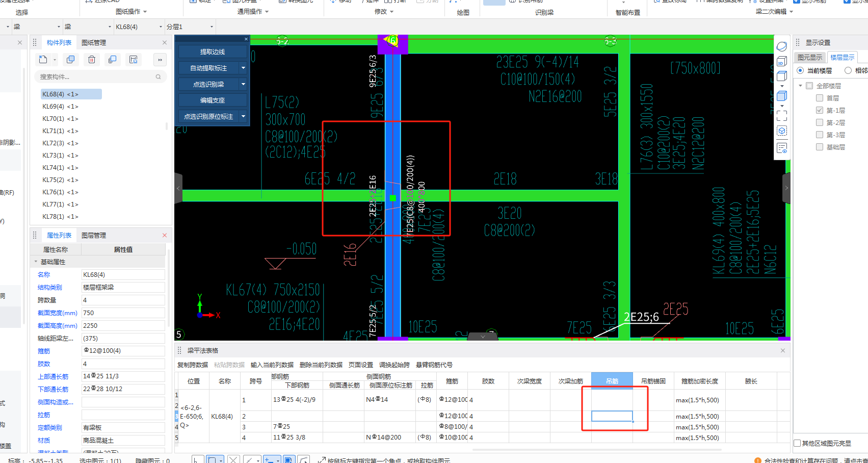Check the 基础层 checkbox
Image resolution: width=868 pixels, height=463 pixels.
coord(820,147)
